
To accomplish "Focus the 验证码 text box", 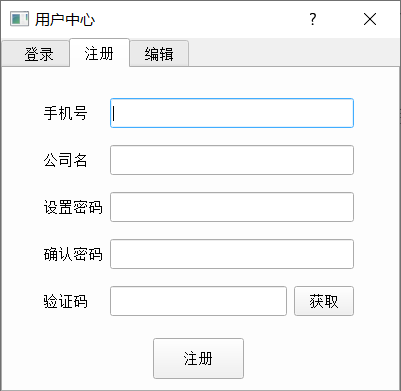I will [x=198, y=301].
